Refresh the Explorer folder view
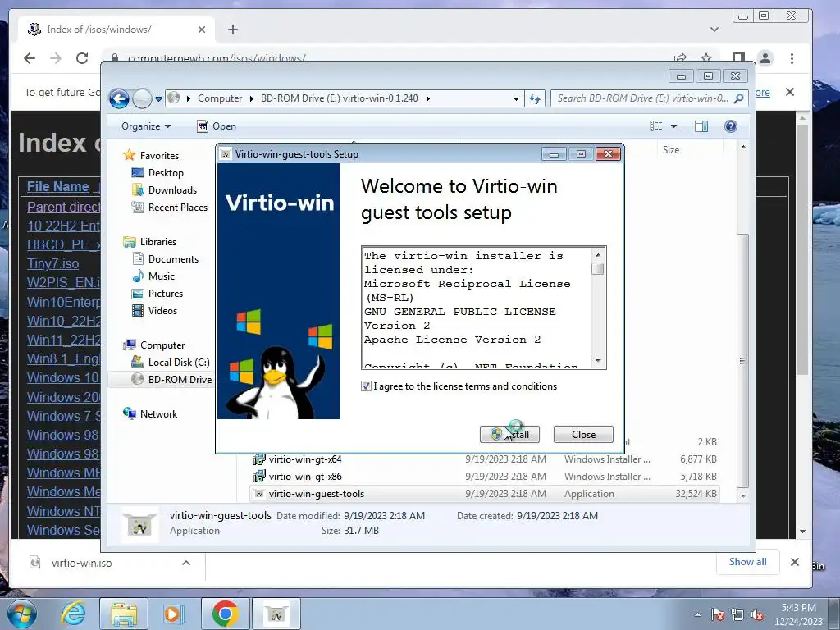Viewport: 840px width, 630px height. coord(535,98)
